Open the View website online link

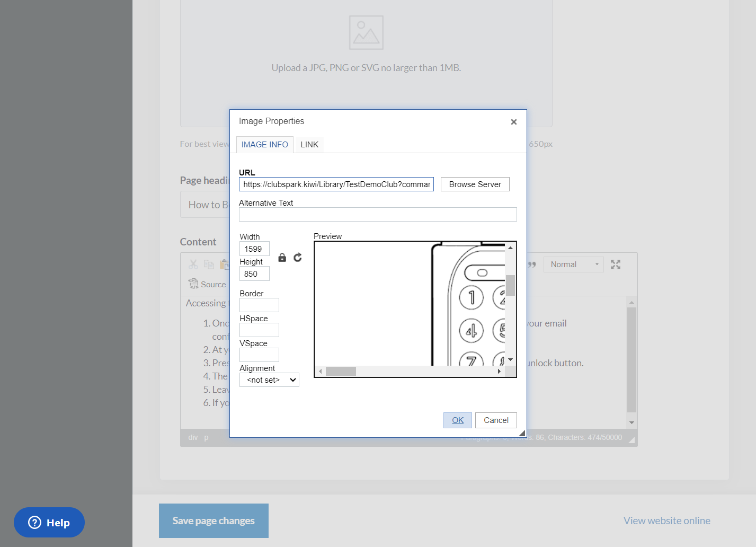click(x=667, y=520)
